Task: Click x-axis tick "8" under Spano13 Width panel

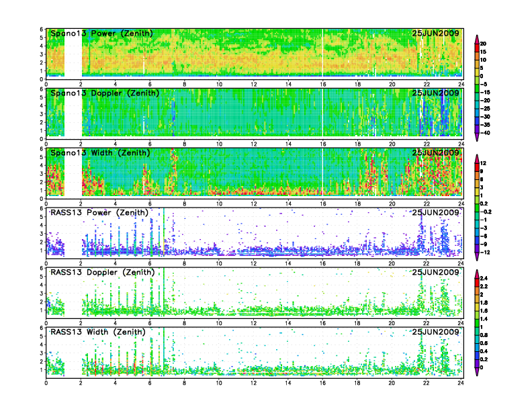Action: [x=185, y=203]
